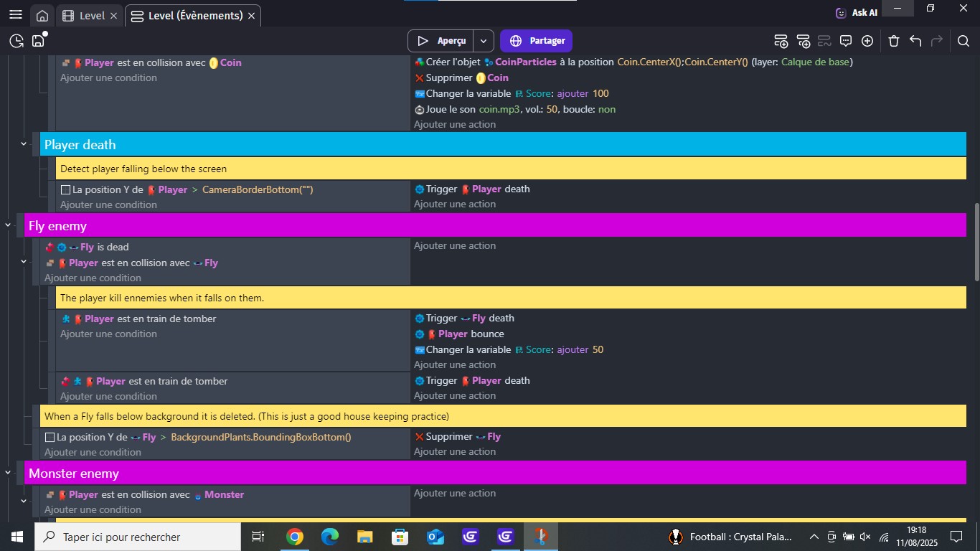Click the circled plus add-other-event icon
980x551 pixels.
pyautogui.click(x=867, y=41)
